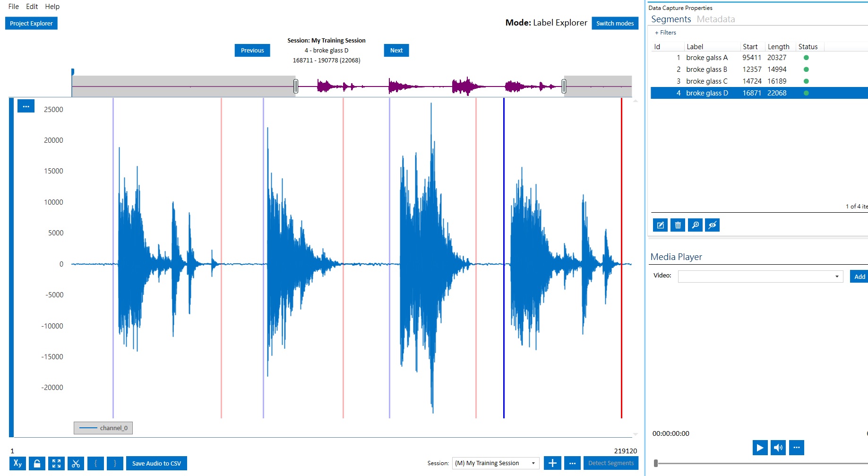
Task: Expand the Filters section
Action: (665, 33)
